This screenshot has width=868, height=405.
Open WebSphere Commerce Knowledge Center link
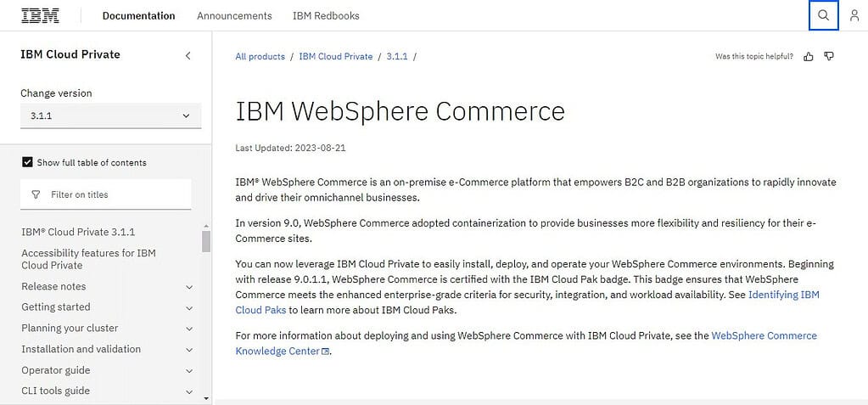(764, 335)
